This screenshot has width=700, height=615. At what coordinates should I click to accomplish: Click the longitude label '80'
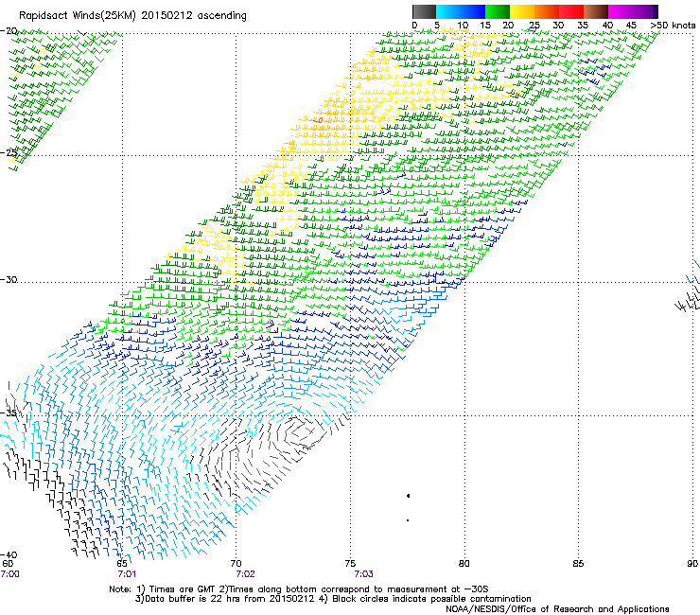pos(464,564)
